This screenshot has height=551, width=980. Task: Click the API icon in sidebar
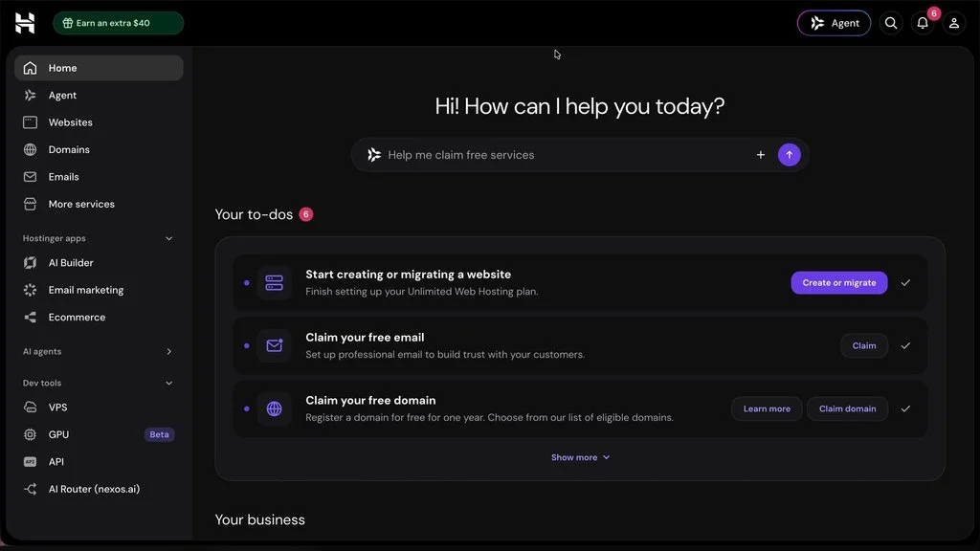[30, 462]
